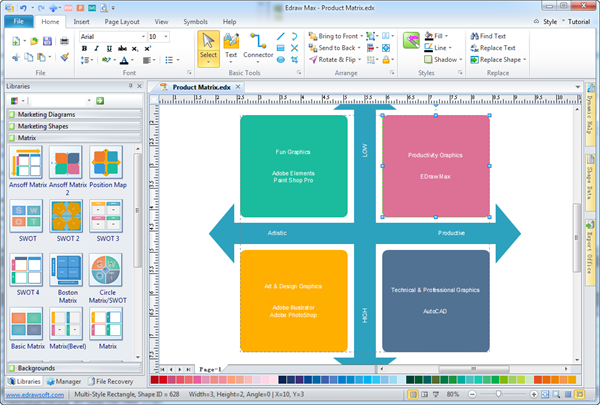Open the Help ribbon tab
Screen dimensions: 600x405
pyautogui.click(x=229, y=22)
